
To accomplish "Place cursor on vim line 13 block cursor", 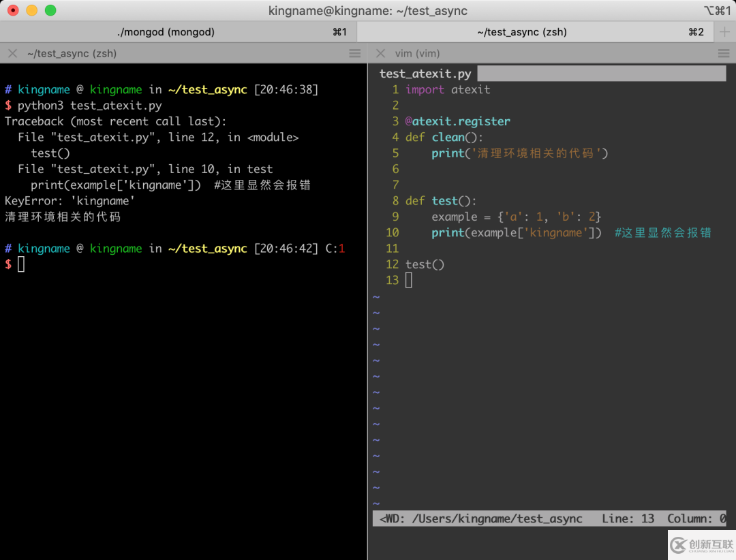I will 409,280.
